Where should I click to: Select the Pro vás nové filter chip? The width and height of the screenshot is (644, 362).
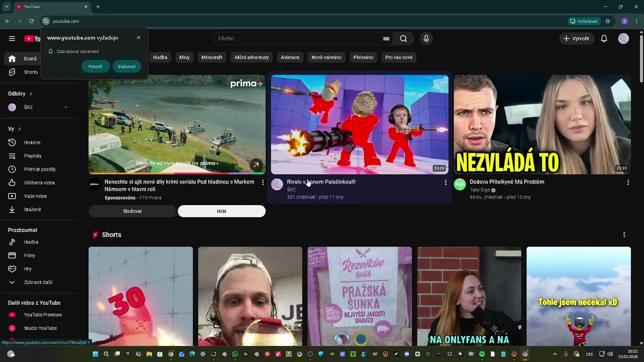[x=399, y=57]
